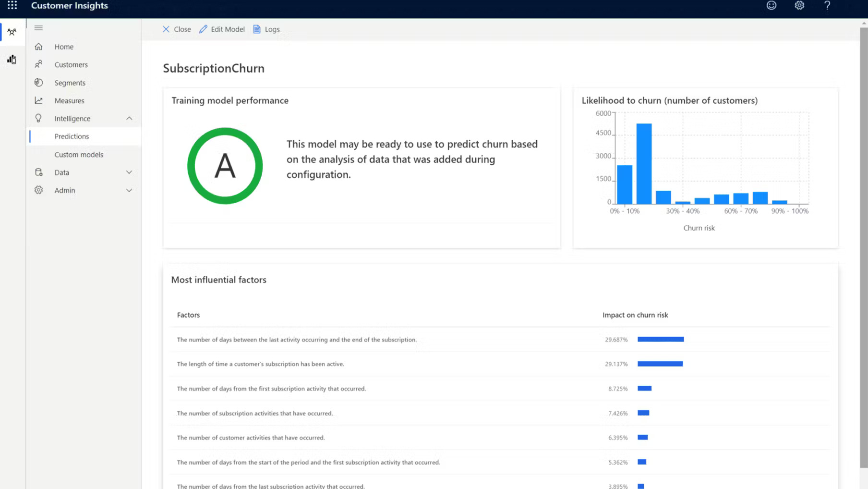Collapse the Intelligence section chevron
Screen dimensions: 868x489
pyautogui.click(x=129, y=118)
